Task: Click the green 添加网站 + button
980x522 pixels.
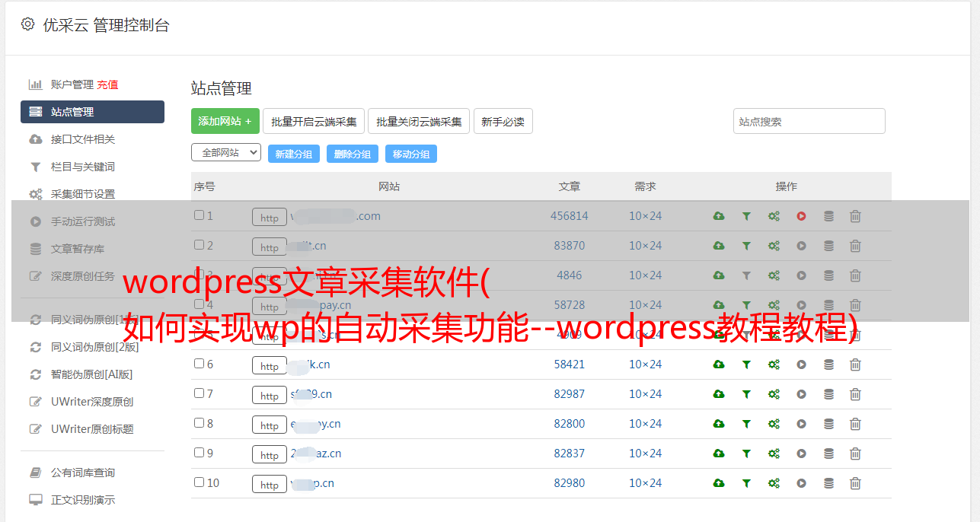Action: point(225,121)
